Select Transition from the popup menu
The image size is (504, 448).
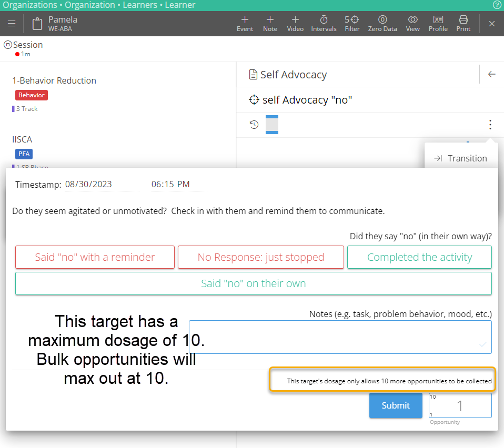461,158
